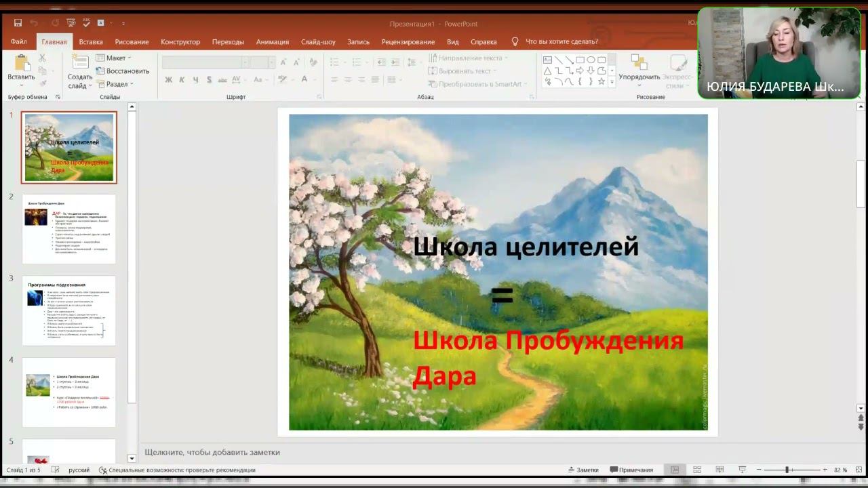Toggle underline Ч formatting

(195, 79)
